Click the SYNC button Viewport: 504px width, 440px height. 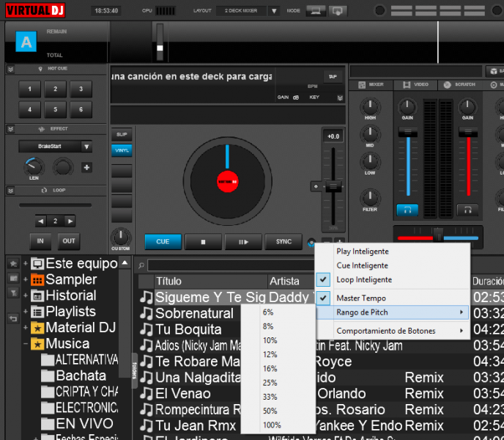[x=283, y=242]
